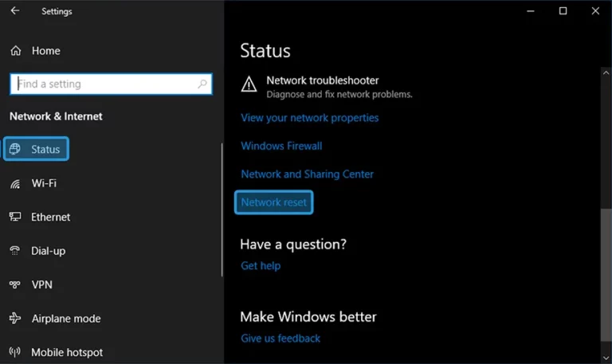Click the Dial-up phone icon
The width and height of the screenshot is (612, 364).
(15, 250)
